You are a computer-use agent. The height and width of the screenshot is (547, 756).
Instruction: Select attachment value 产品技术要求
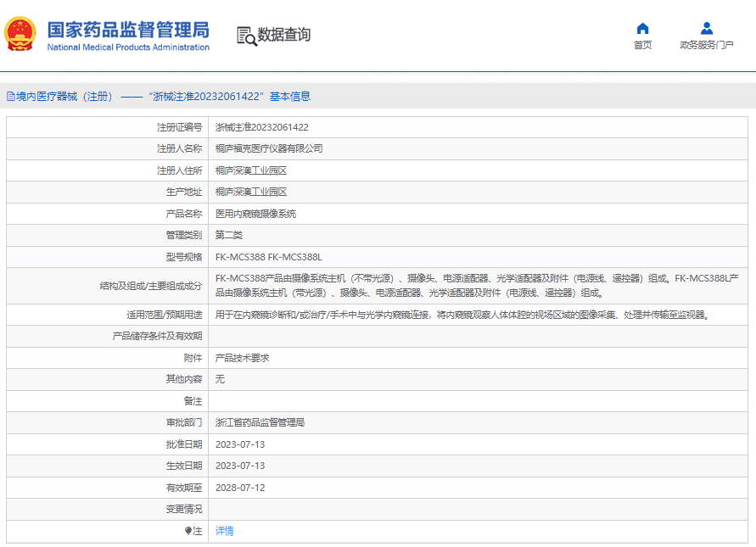[242, 358]
